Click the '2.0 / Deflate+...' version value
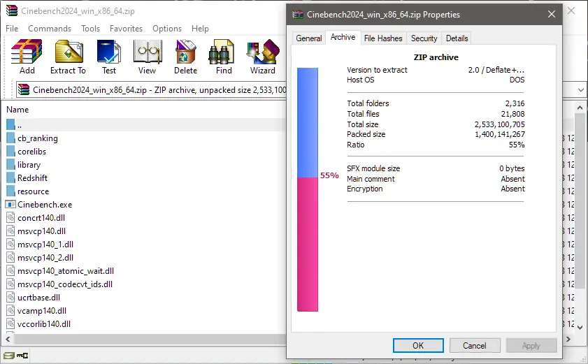The image size is (588, 364). pos(496,70)
